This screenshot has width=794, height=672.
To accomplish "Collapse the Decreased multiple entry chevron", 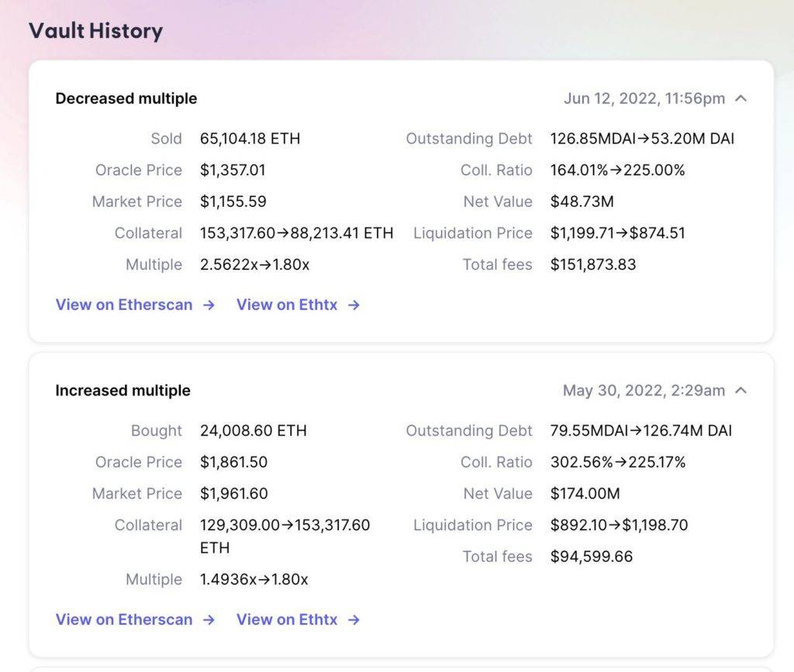I will point(740,98).
